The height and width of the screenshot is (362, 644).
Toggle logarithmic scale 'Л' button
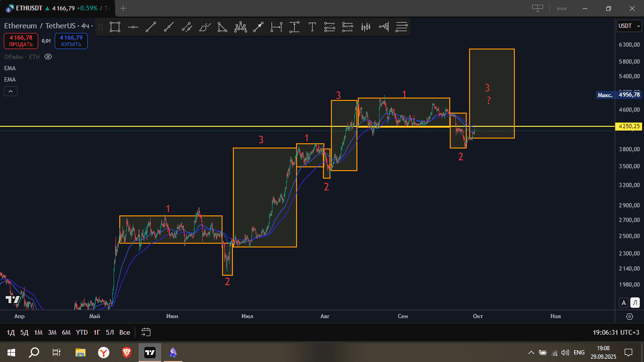pos(635,303)
